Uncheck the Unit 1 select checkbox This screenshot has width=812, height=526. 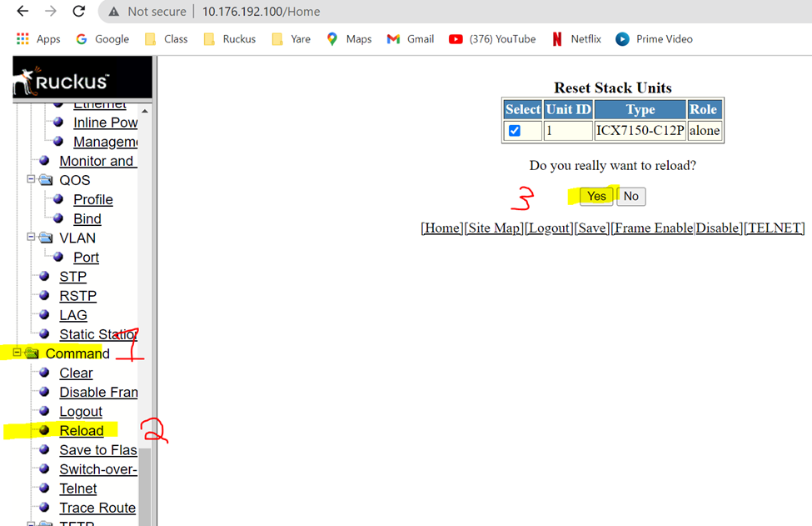[x=514, y=131]
